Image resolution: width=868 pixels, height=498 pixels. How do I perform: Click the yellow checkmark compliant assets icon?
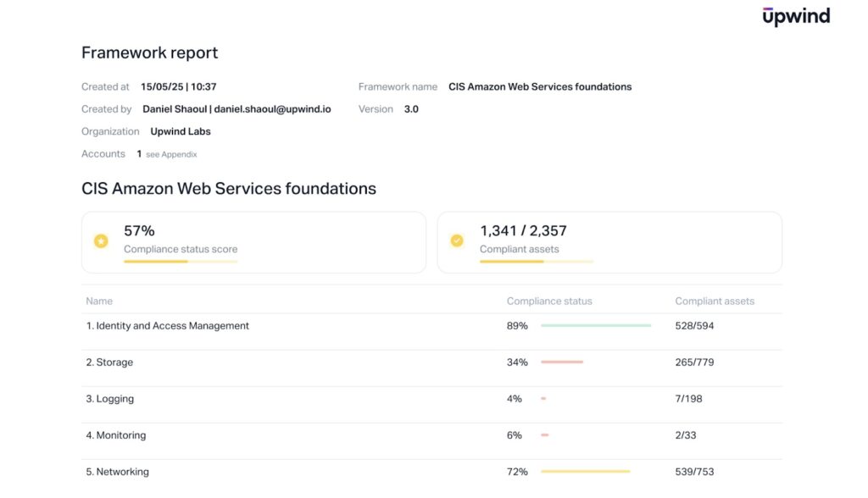tap(457, 241)
